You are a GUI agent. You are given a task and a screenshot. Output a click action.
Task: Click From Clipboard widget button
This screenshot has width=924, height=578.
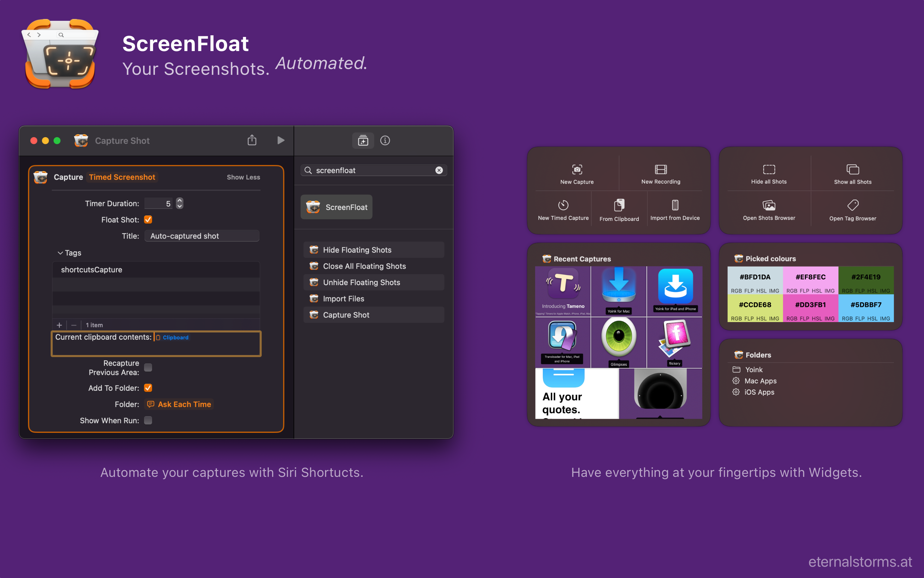pyautogui.click(x=619, y=210)
